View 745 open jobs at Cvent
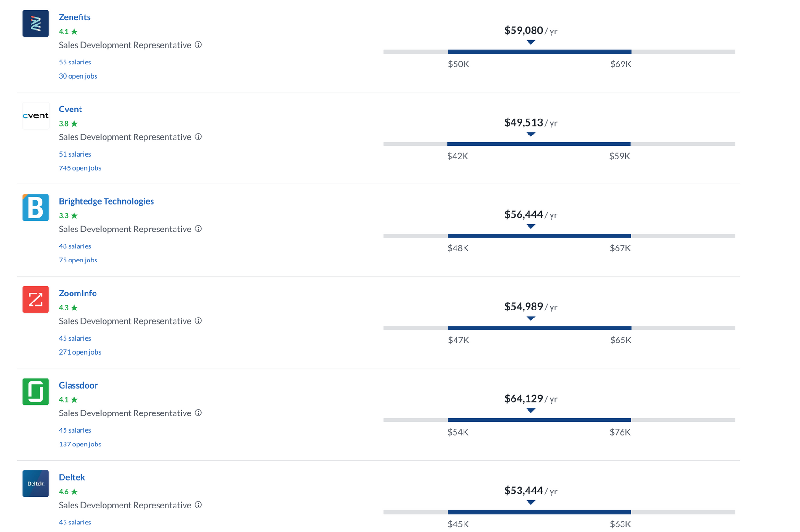800x532 pixels. click(80, 168)
